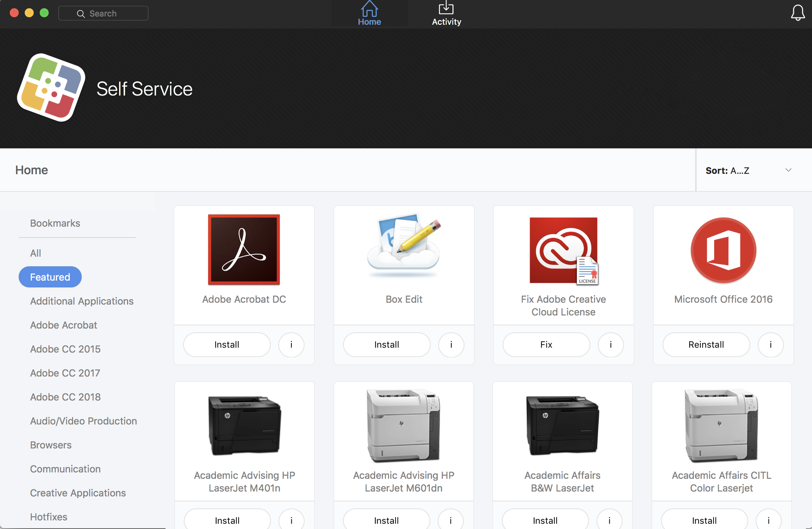Select the Bookmarks section in sidebar

pos(55,223)
